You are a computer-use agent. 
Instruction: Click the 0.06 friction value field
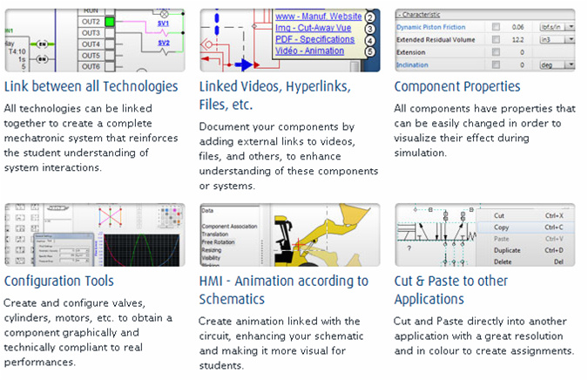click(517, 27)
